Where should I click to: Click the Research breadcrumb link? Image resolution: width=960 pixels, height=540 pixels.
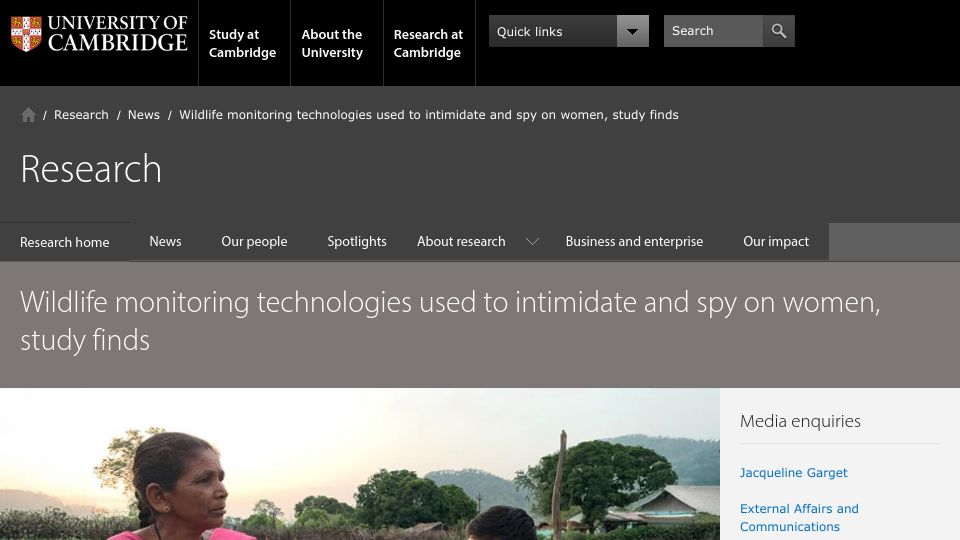[81, 115]
